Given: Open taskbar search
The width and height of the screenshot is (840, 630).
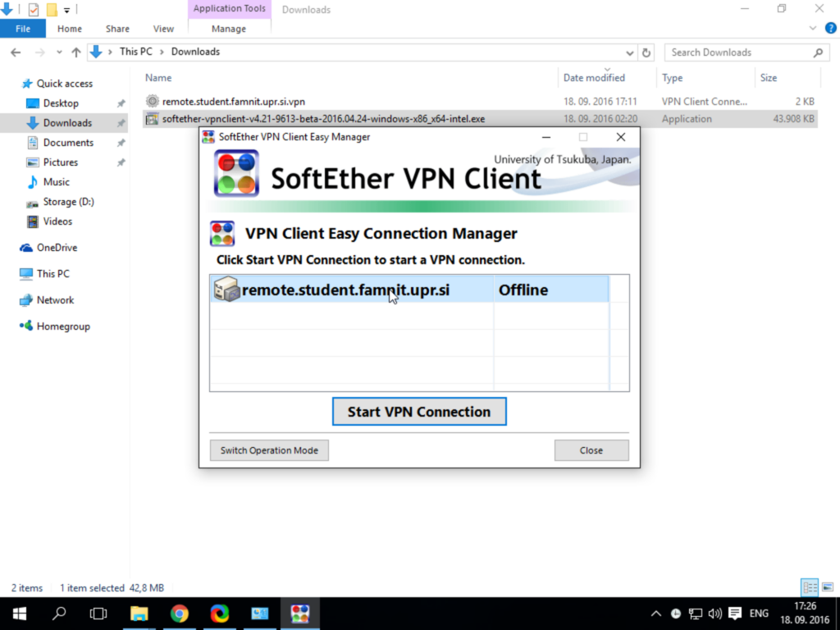Looking at the screenshot, I should [59, 614].
